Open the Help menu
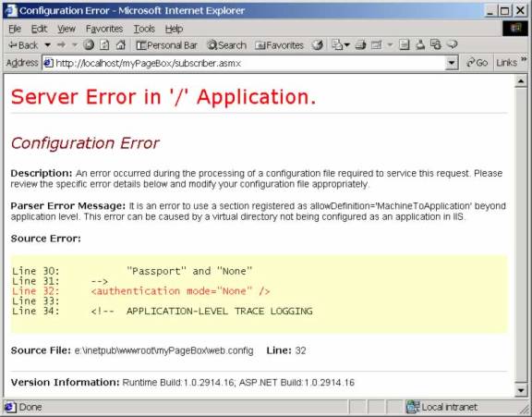532x417 pixels. 174,29
